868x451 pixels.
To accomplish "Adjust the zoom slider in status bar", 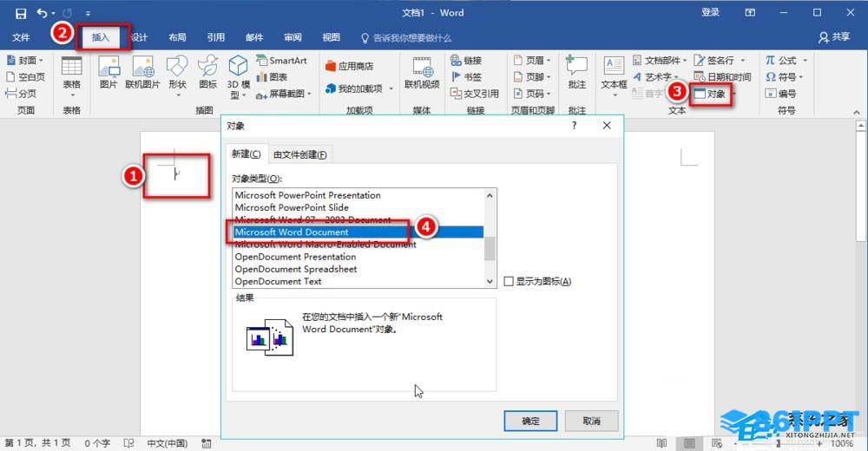I will point(779,443).
